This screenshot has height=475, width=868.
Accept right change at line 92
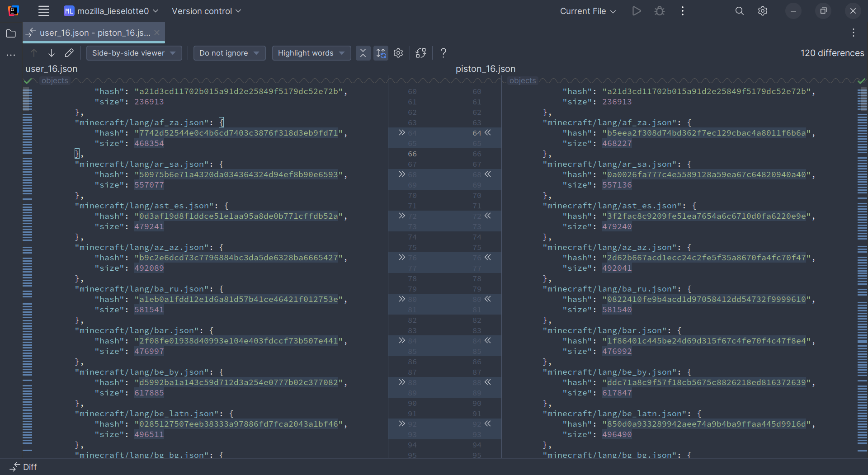[x=488, y=424]
